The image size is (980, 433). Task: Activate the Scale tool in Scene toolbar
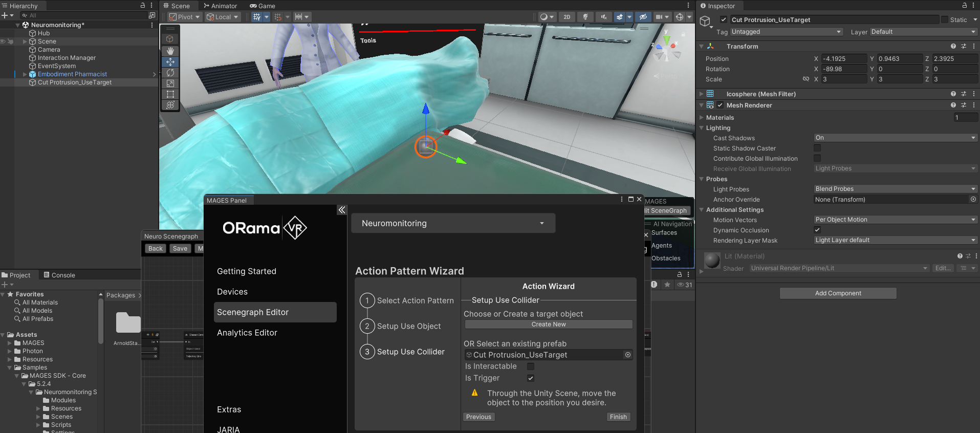170,83
